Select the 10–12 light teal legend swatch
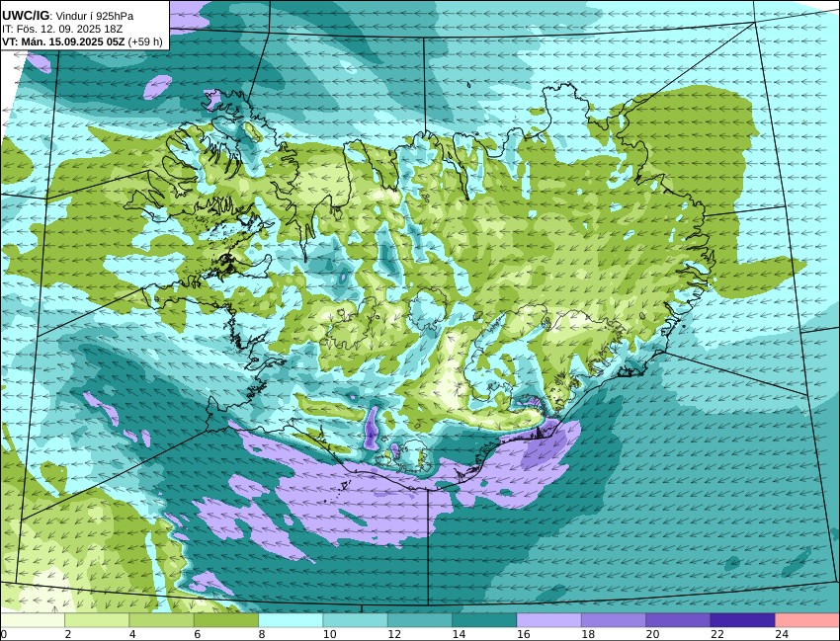Viewport: 840px width, 641px height. (355, 620)
